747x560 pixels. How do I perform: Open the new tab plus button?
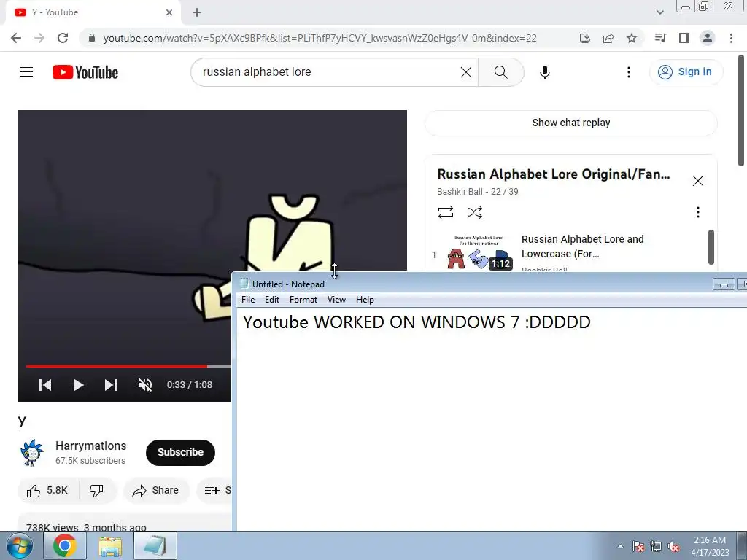(x=197, y=12)
